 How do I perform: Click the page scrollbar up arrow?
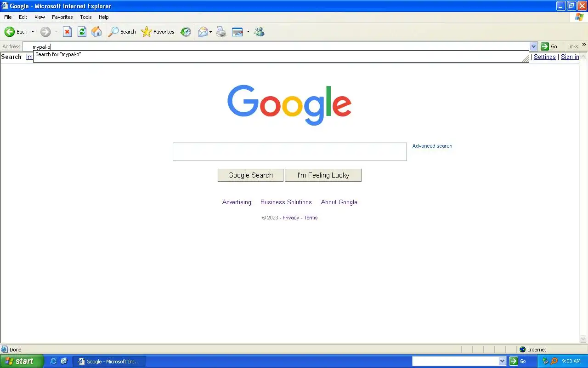coord(583,57)
